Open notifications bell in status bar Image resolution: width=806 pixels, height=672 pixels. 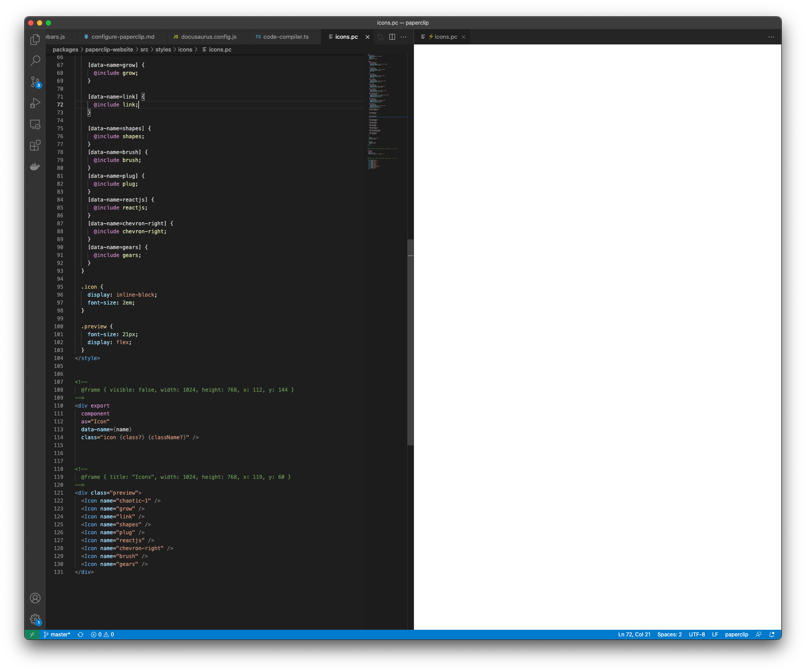click(772, 635)
